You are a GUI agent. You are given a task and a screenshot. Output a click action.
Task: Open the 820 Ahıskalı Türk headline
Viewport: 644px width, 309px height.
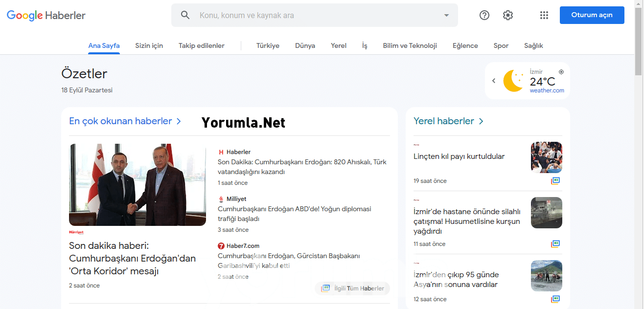click(302, 167)
